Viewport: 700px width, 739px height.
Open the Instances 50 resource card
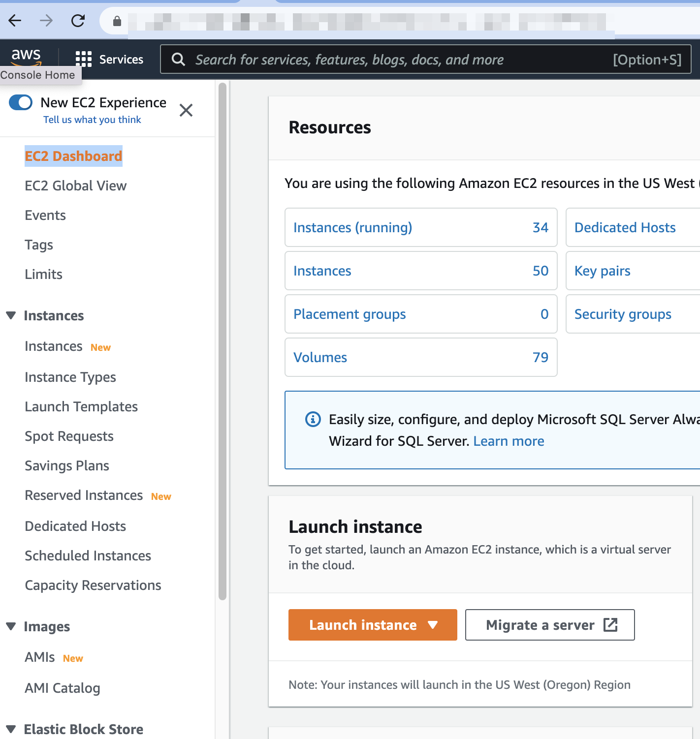421,271
